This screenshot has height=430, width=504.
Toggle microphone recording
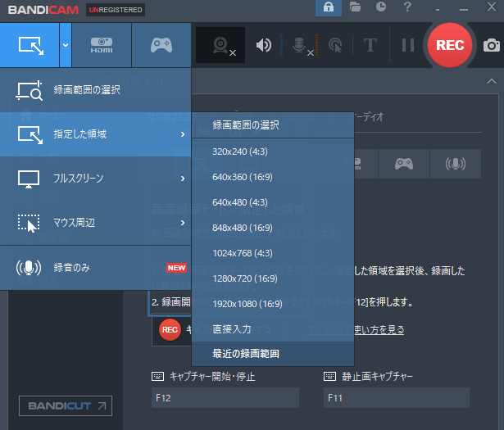299,45
